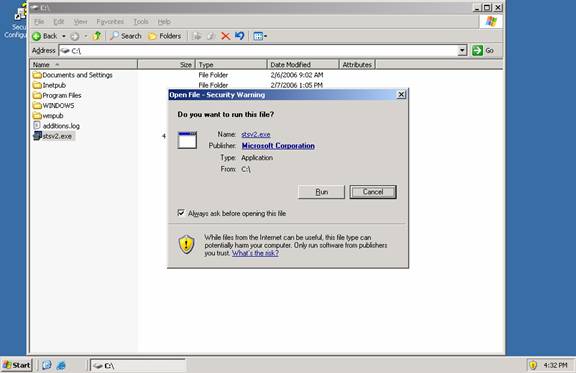Click the Security Configuration desktop icon
This screenshot has height=373, width=576.
point(15,21)
